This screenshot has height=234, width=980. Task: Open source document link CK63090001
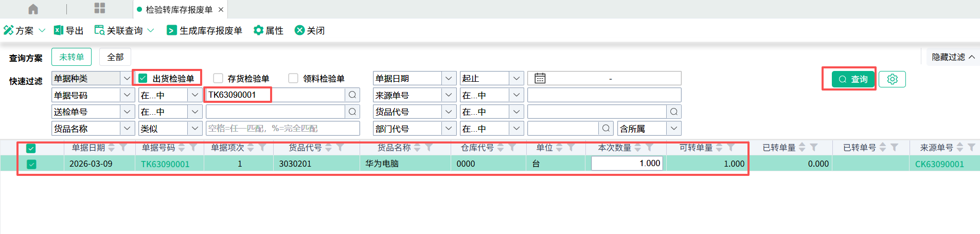coord(939,164)
